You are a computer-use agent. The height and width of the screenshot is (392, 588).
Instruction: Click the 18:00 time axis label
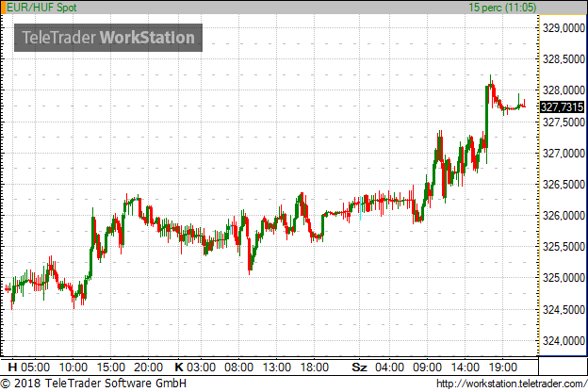pyautogui.click(x=315, y=367)
